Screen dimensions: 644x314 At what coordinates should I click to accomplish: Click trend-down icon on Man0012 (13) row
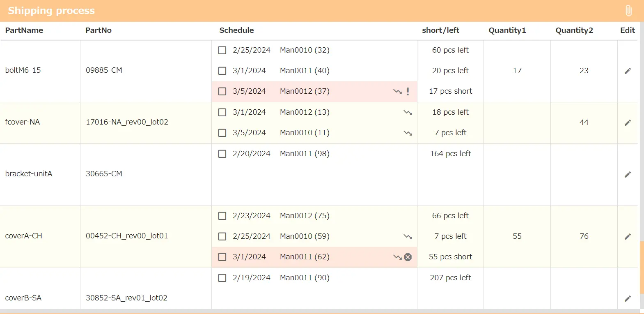tap(408, 113)
